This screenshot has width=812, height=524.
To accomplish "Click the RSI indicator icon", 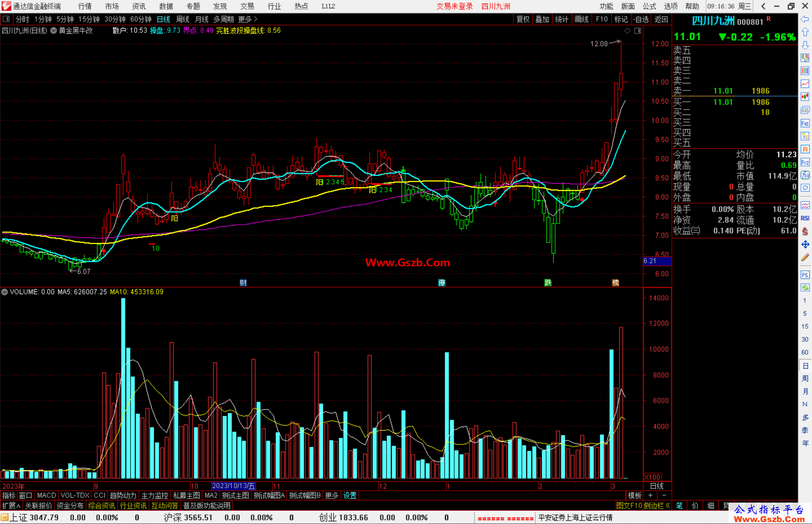I will coord(805,218).
